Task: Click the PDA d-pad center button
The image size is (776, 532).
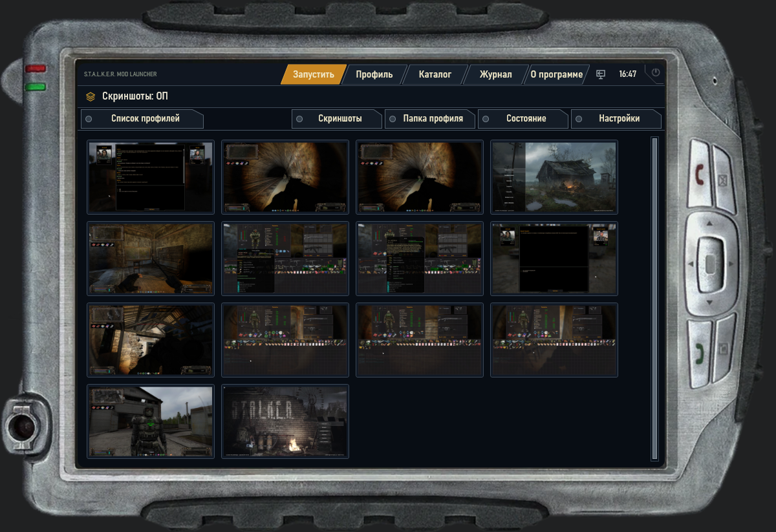Action: (x=710, y=264)
